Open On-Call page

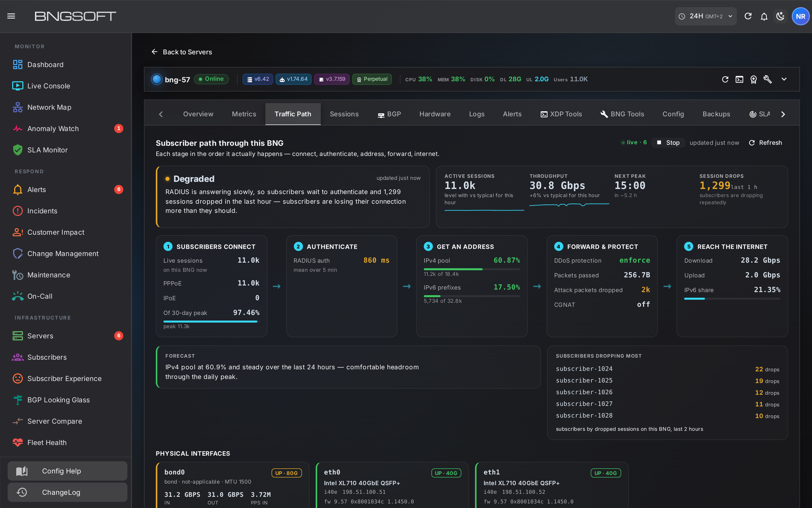pos(66,296)
